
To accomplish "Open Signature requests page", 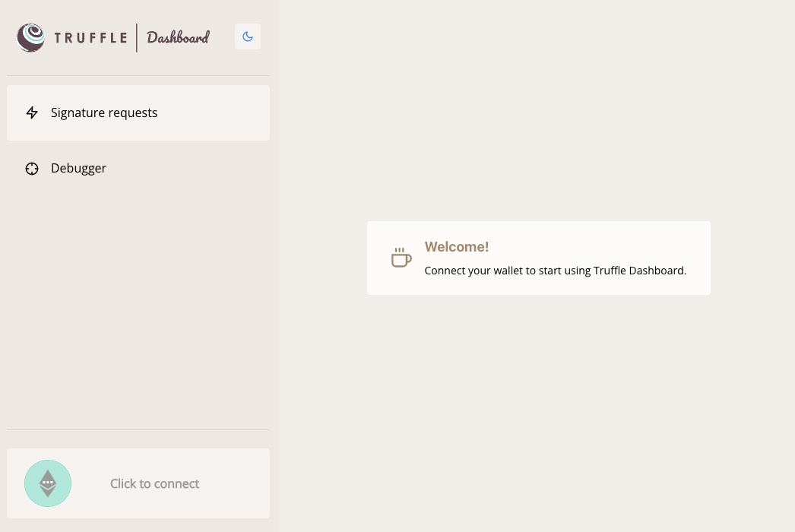I will (138, 112).
